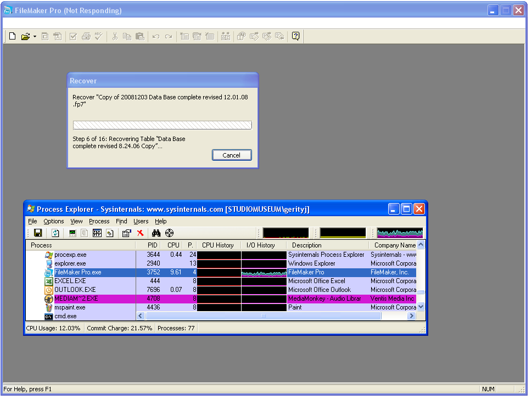Click the Properties icon in Process Explorer toolbar
The width and height of the screenshot is (532, 400).
[127, 233]
